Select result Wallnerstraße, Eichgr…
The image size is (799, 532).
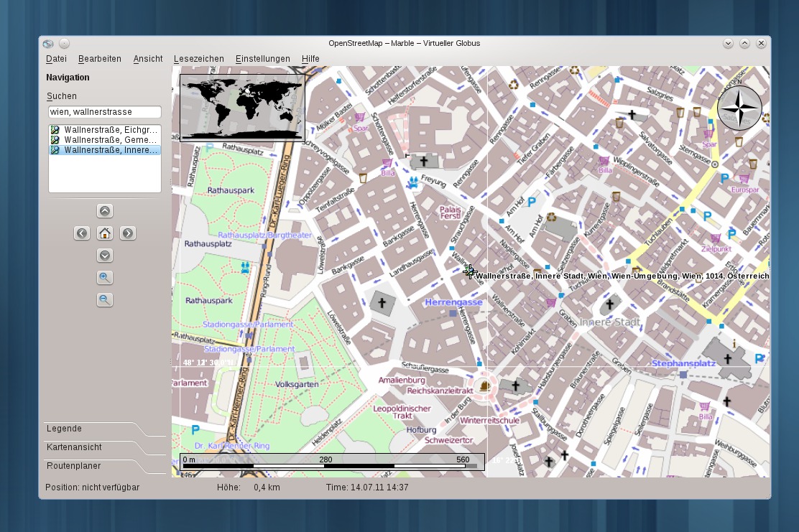point(105,130)
